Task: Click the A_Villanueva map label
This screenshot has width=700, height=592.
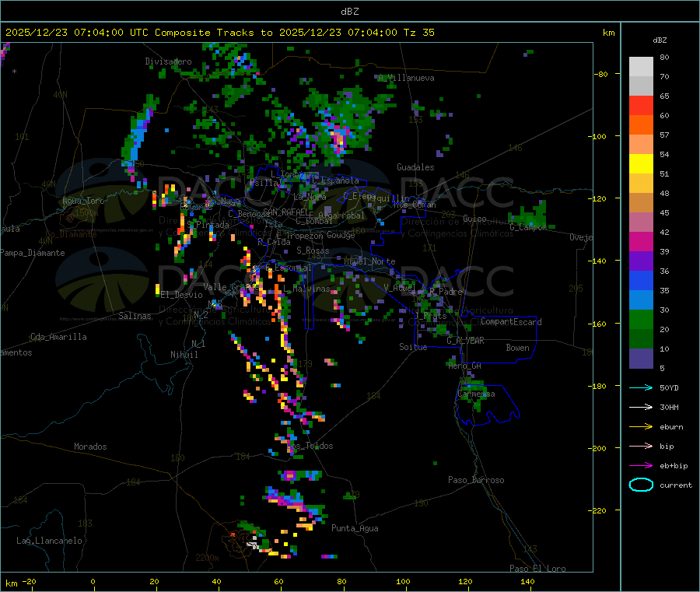Action: [x=406, y=78]
